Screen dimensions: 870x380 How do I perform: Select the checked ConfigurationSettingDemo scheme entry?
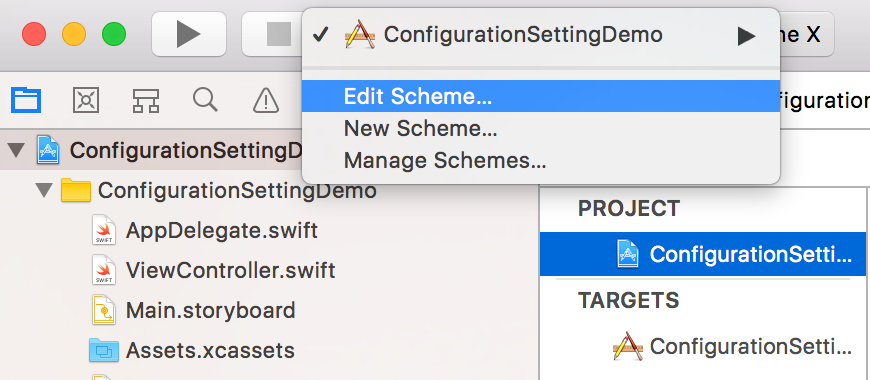coord(541,36)
